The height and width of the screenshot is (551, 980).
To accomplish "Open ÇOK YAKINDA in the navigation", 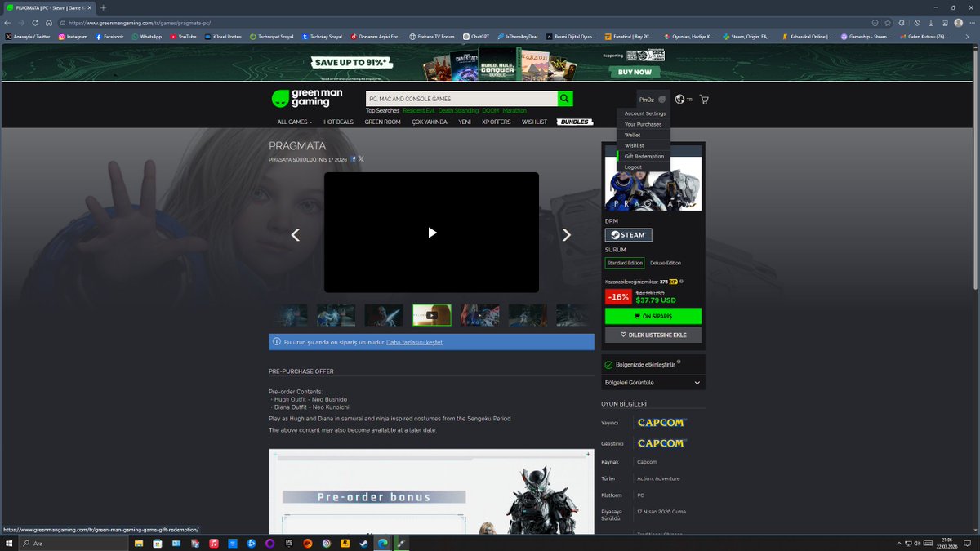I will tap(430, 122).
